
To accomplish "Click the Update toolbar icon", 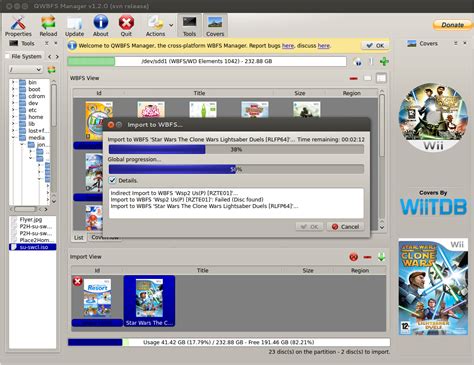I will 74,26.
